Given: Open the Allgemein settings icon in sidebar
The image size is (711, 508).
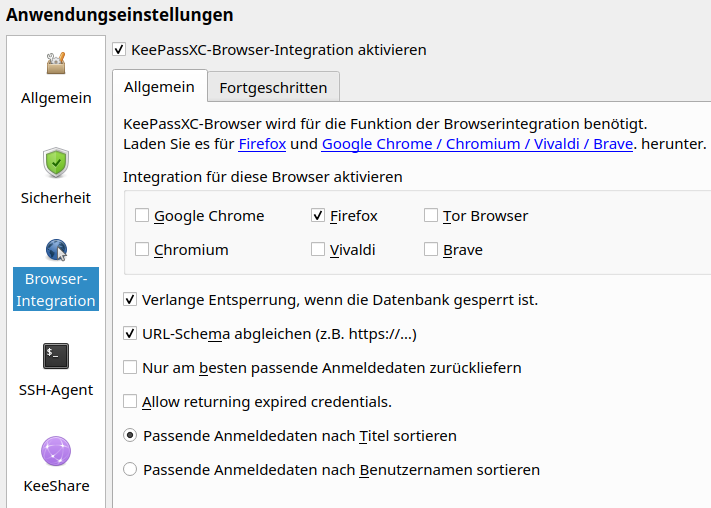Looking at the screenshot, I should pos(56,65).
